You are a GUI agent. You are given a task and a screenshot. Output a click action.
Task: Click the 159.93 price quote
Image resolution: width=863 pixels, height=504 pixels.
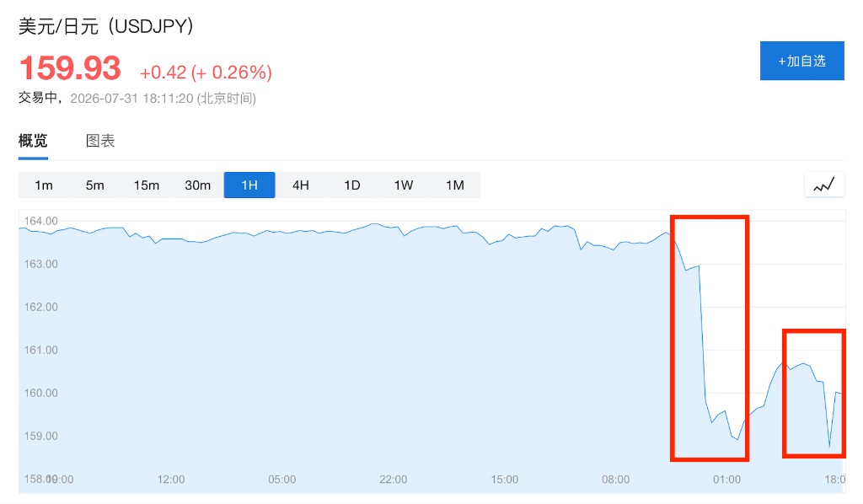tap(70, 68)
